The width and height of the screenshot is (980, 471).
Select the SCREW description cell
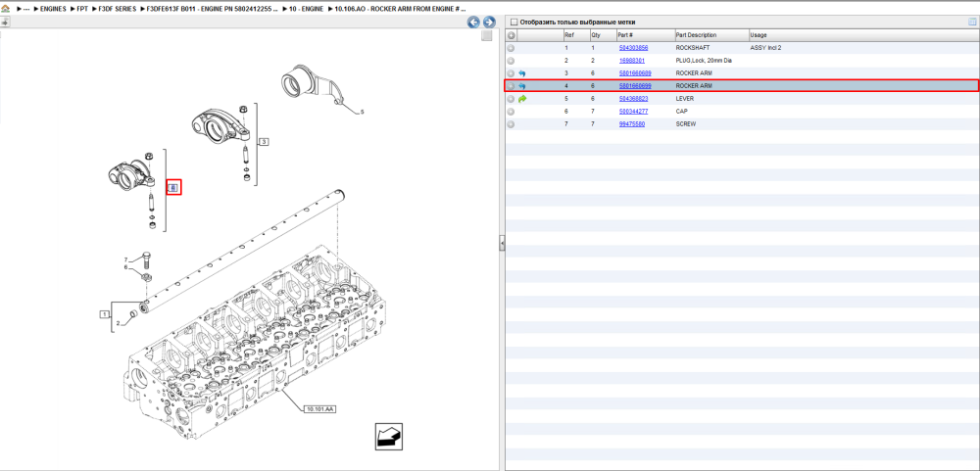[686, 124]
